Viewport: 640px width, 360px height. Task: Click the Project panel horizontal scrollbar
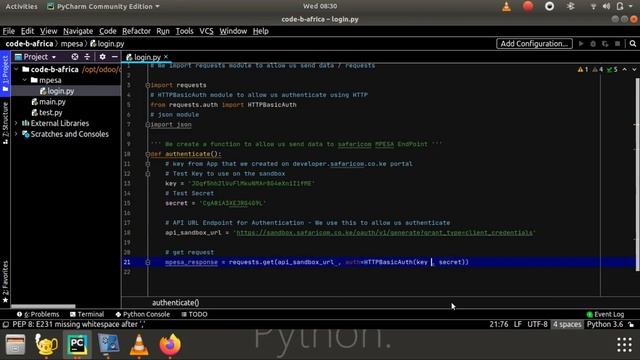(x=43, y=307)
